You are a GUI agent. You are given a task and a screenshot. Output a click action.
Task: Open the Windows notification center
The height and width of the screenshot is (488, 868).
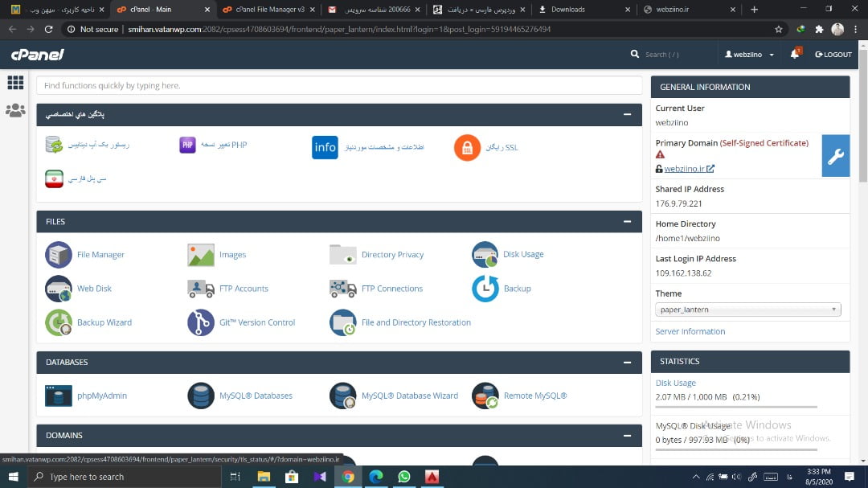coord(850,477)
